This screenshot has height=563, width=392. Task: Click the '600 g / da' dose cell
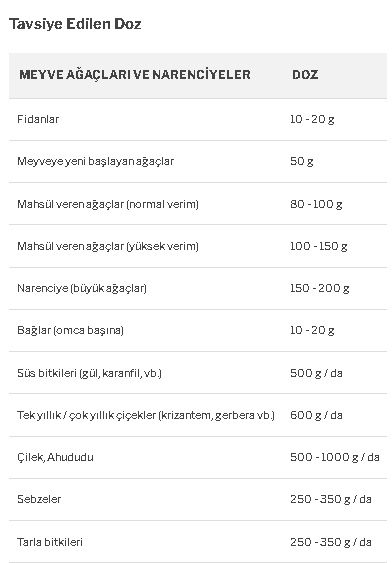[316, 415]
